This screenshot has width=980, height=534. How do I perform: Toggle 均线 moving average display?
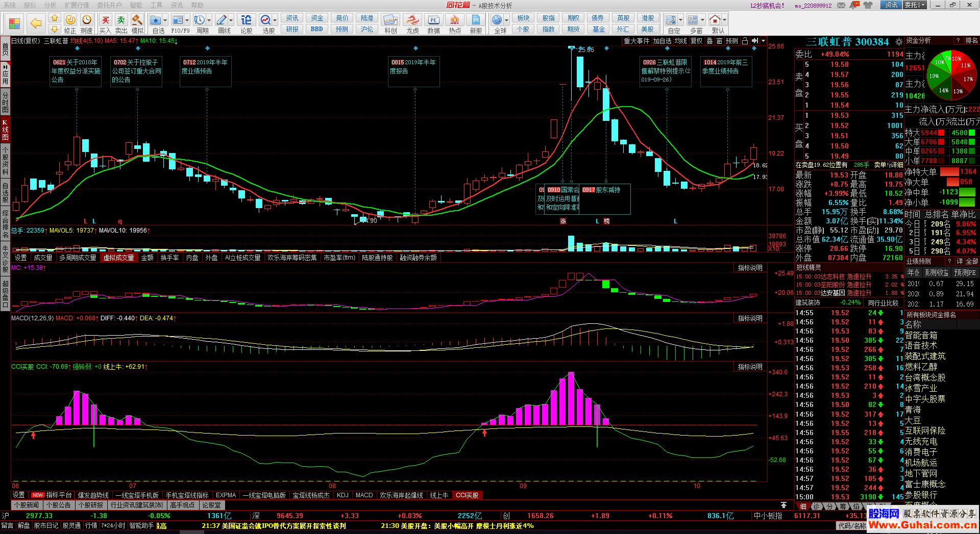coord(681,41)
